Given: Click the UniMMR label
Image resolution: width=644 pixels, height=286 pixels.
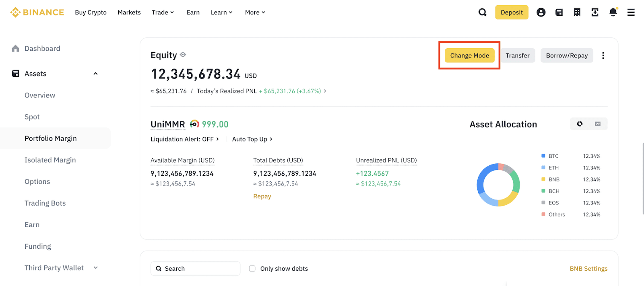Looking at the screenshot, I should point(168,124).
